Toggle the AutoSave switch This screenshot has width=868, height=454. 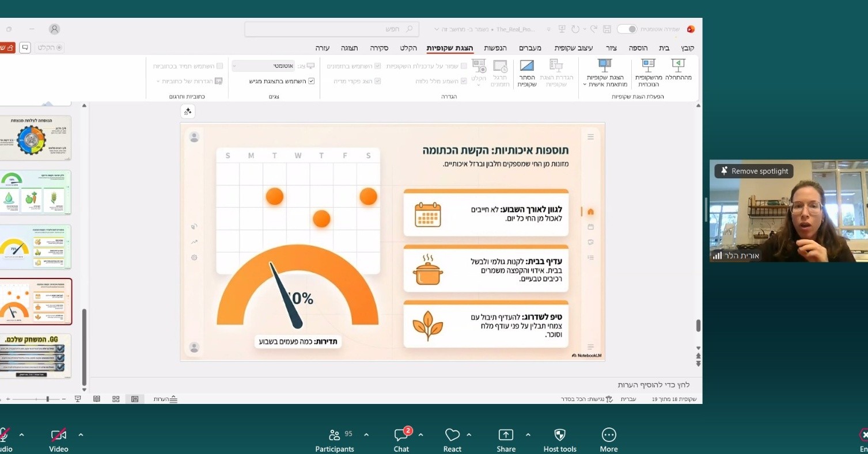[627, 29]
